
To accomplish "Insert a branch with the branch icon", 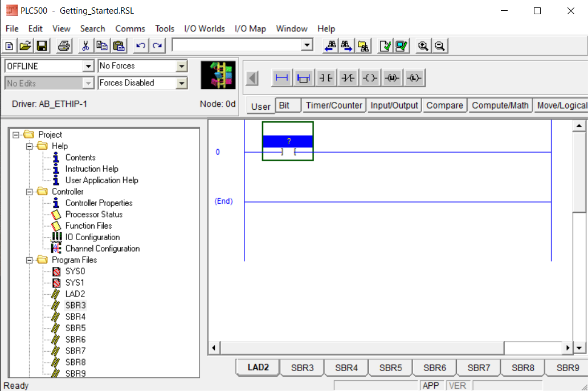I will click(x=303, y=78).
